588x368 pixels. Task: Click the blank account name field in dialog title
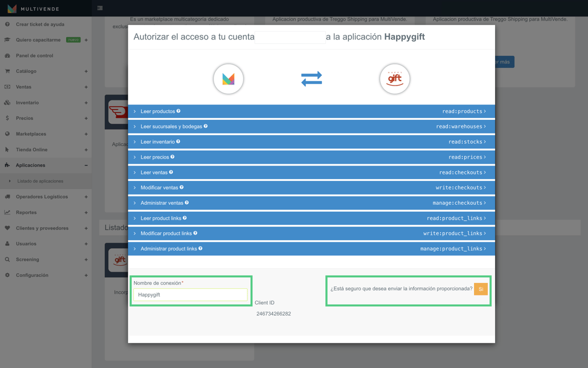(290, 37)
